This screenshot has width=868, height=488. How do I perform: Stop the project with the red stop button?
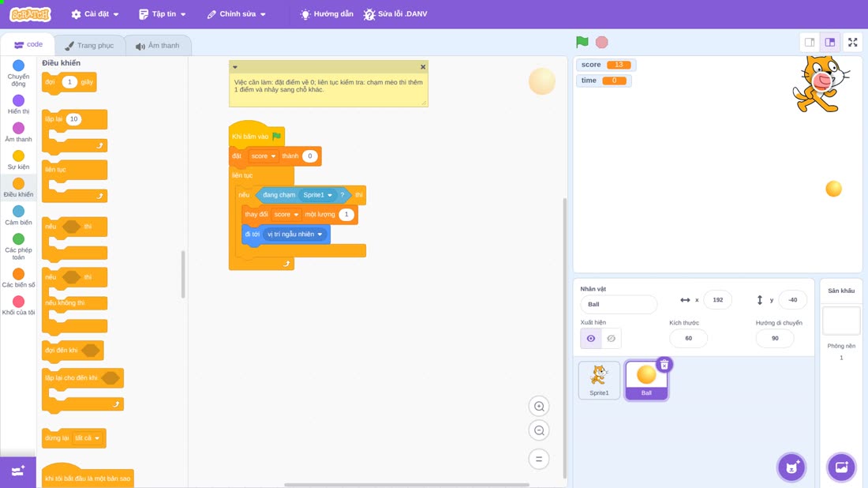pyautogui.click(x=602, y=42)
